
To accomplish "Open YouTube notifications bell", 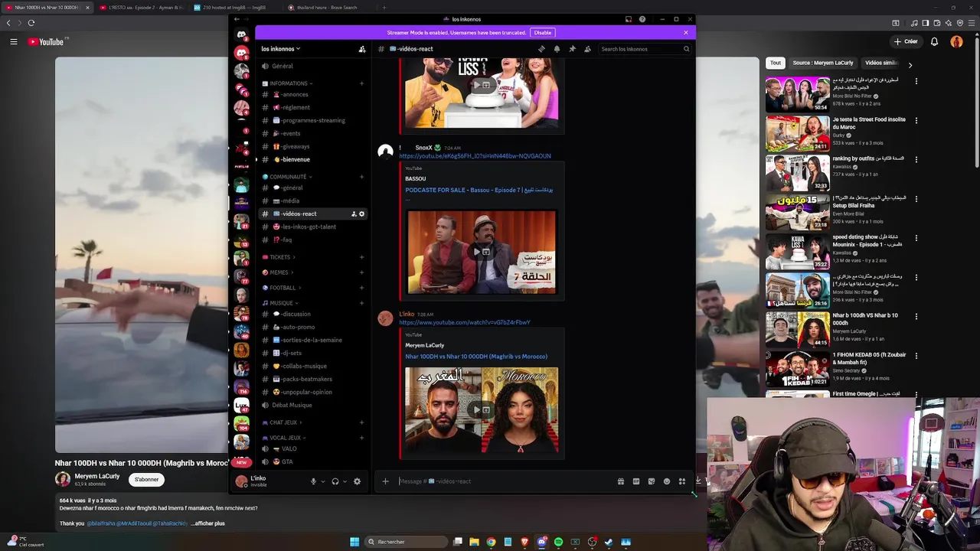I will click(934, 41).
